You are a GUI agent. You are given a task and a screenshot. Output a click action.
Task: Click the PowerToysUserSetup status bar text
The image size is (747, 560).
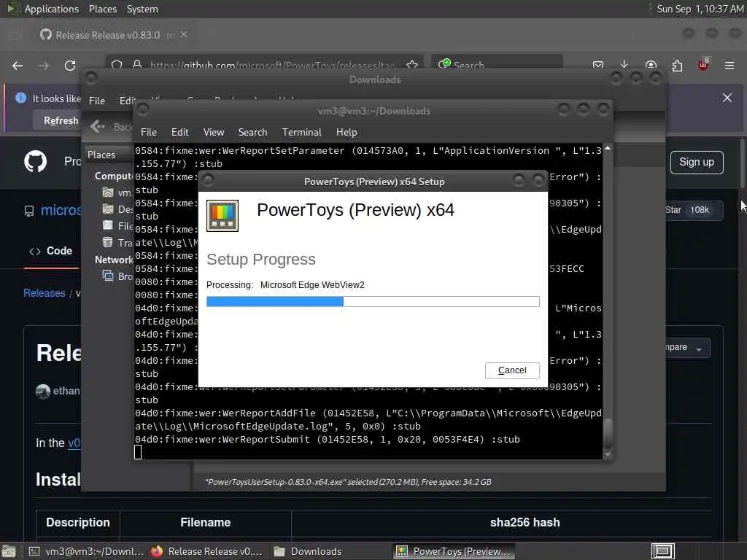click(x=348, y=482)
